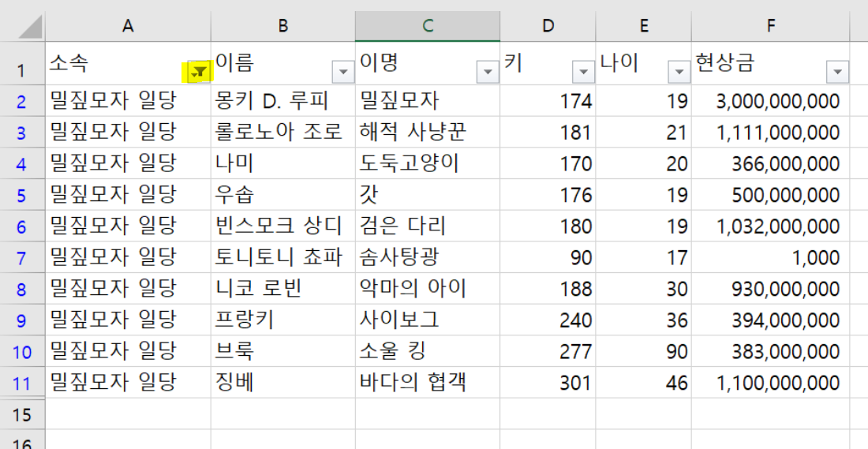The image size is (868, 449).
Task: Select column D header
Action: (548, 27)
